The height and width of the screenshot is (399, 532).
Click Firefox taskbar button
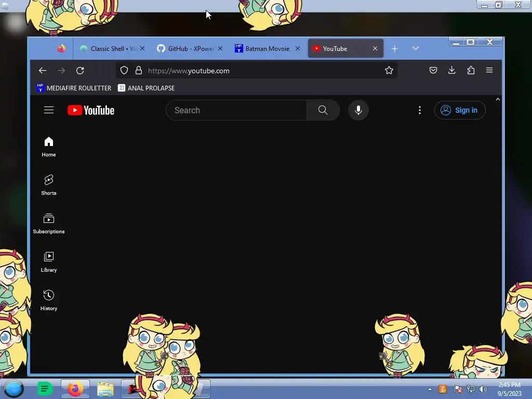75,389
